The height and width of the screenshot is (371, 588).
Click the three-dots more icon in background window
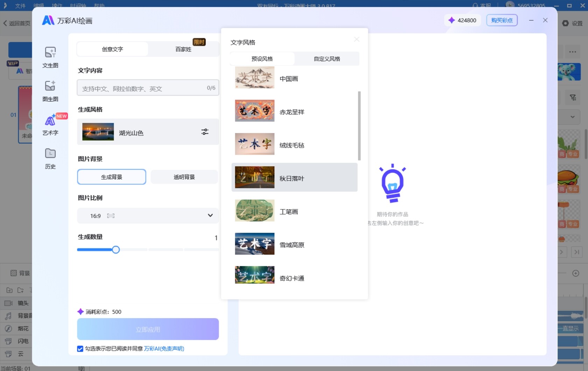point(573,52)
